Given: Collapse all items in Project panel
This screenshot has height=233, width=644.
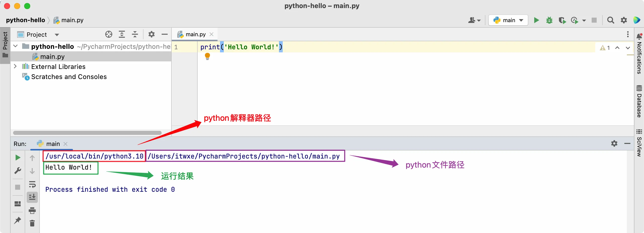Looking at the screenshot, I should [135, 34].
